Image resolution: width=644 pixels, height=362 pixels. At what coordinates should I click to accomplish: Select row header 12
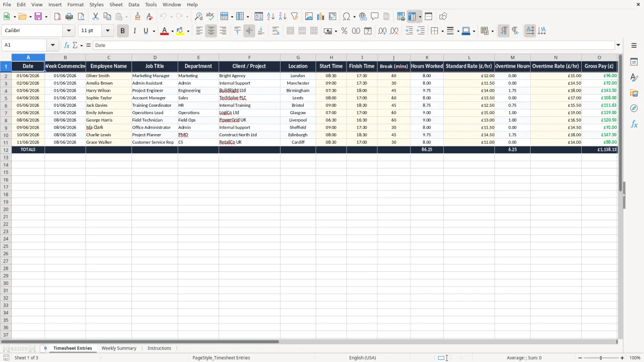pos(6,150)
